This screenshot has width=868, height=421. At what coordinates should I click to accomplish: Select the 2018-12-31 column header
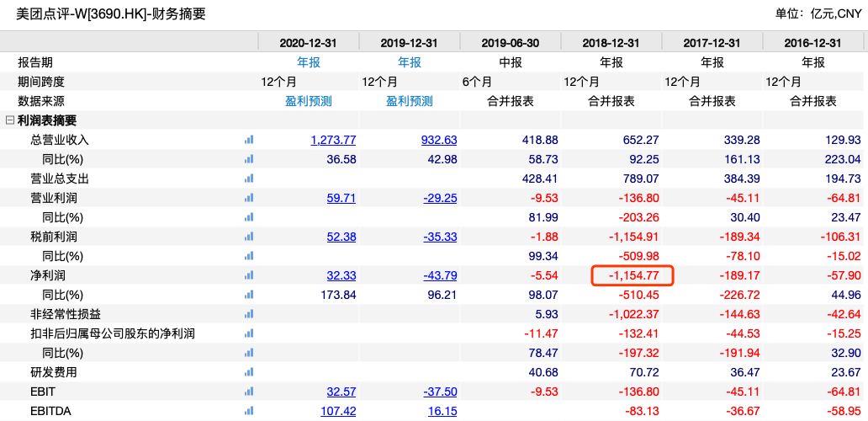coord(611,43)
